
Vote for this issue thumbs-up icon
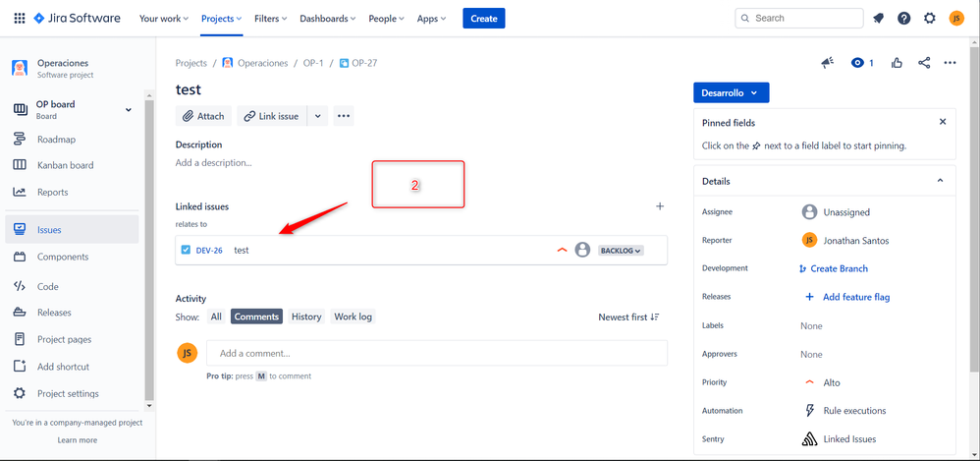point(897,63)
